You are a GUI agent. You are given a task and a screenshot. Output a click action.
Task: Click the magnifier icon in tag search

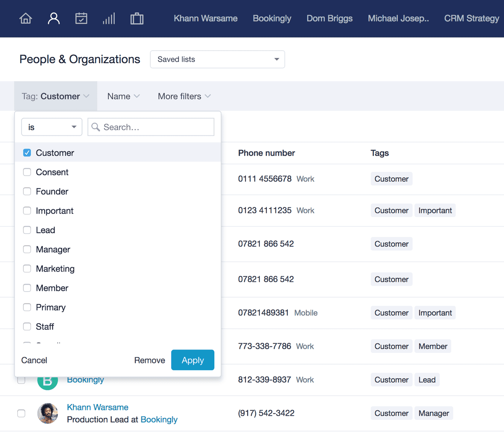click(96, 127)
